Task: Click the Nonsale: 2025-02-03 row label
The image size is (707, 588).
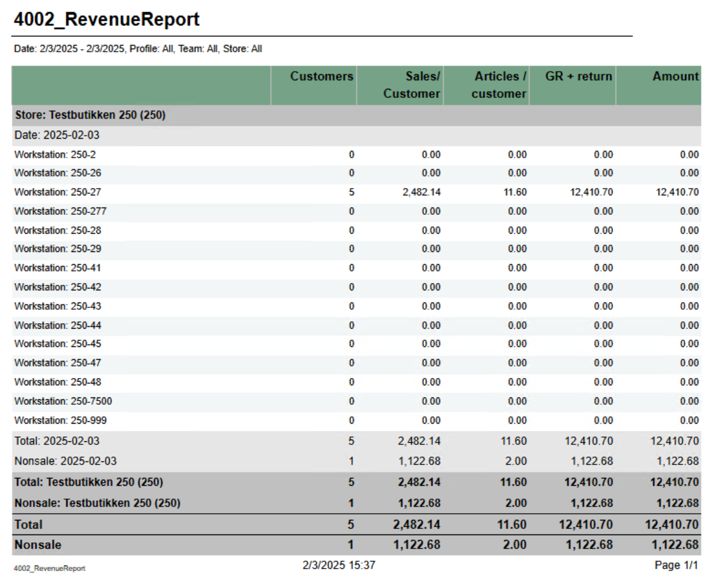Action: 63,461
